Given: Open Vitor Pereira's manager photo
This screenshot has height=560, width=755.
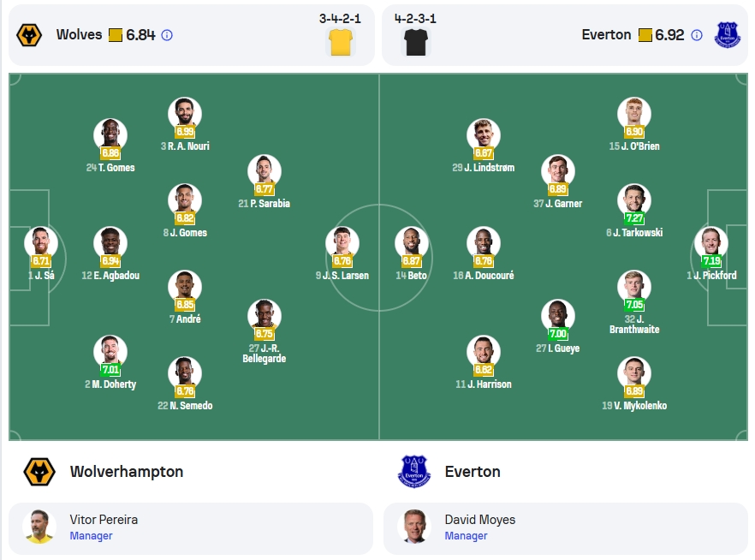Looking at the screenshot, I should pyautogui.click(x=39, y=527).
